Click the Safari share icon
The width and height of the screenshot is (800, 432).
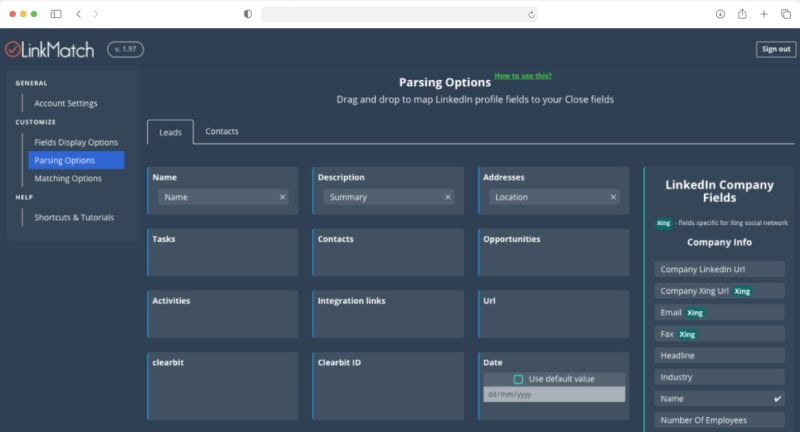pyautogui.click(x=742, y=14)
